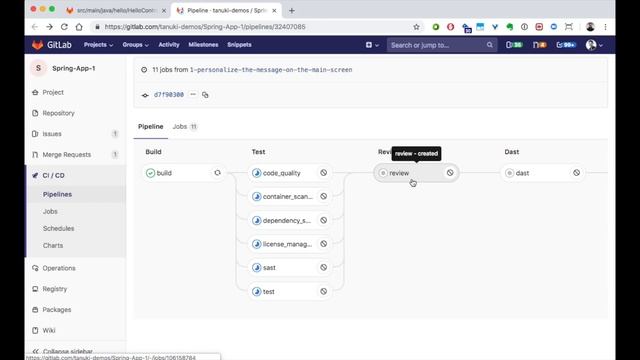Open a new browser tab
This screenshot has width=640, height=360.
pyautogui.click(x=292, y=11)
